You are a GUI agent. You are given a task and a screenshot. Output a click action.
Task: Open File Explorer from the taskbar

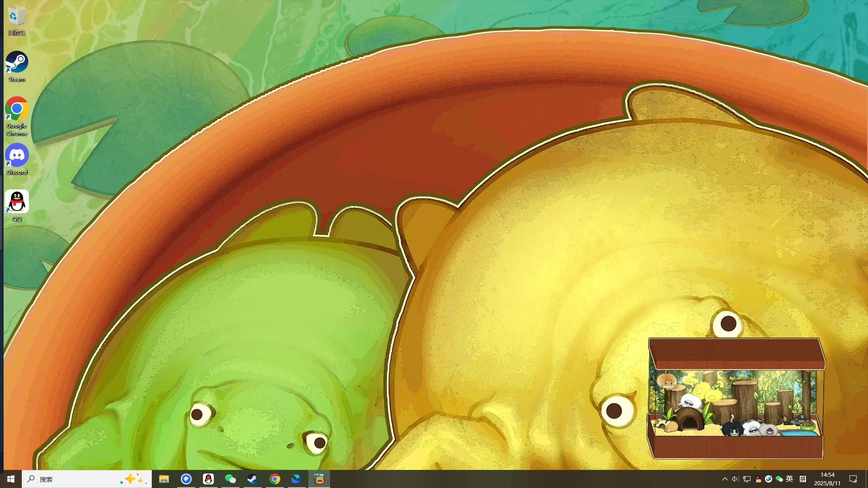164,479
